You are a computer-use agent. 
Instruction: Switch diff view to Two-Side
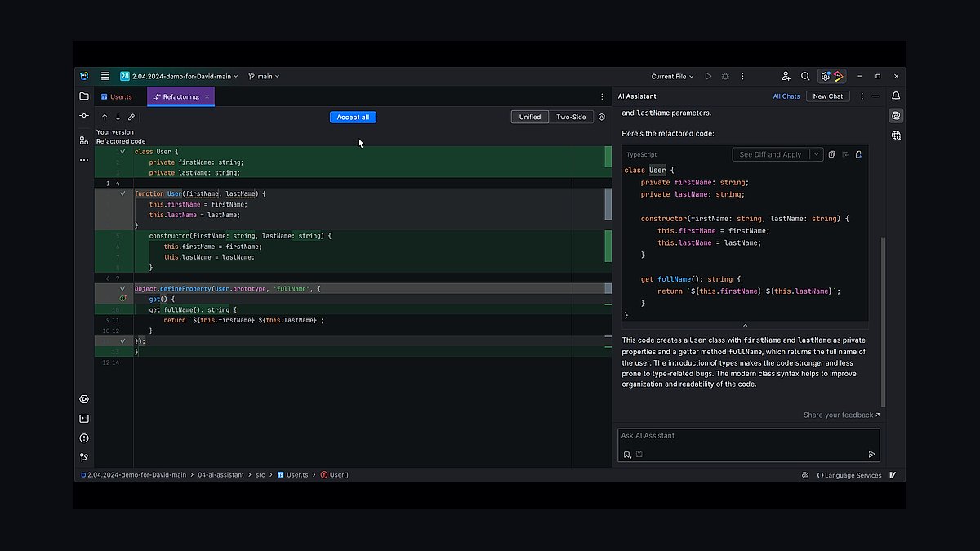point(571,117)
